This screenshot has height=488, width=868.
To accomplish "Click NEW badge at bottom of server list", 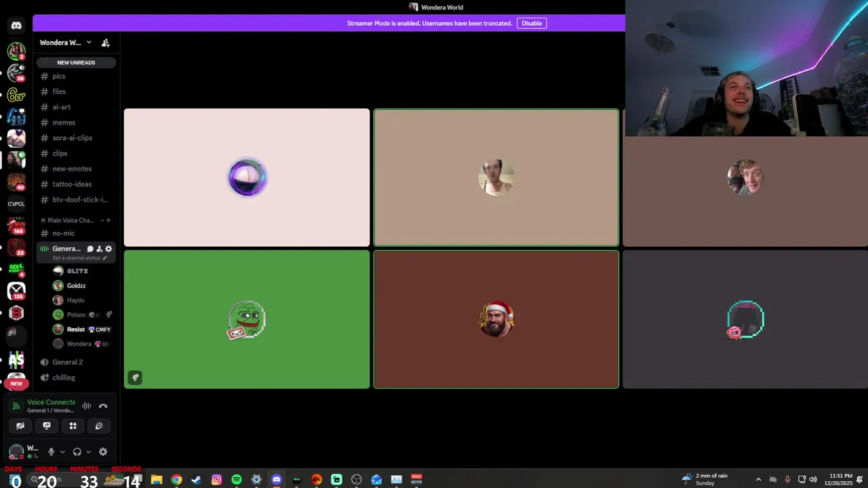I will click(x=16, y=384).
